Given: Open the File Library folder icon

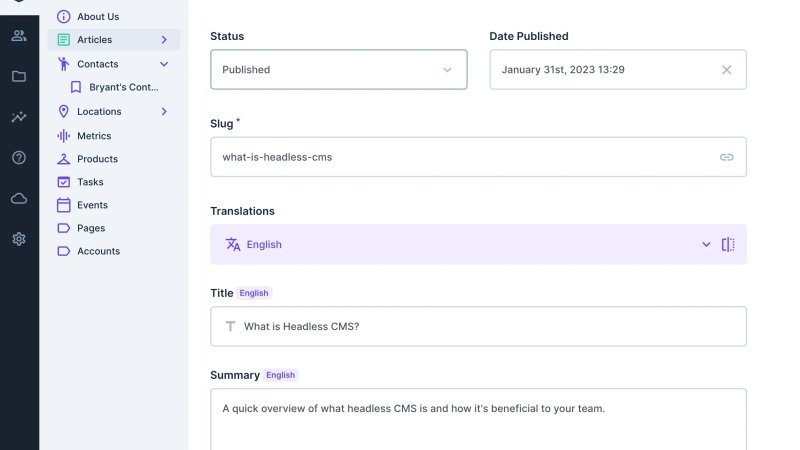Looking at the screenshot, I should tap(19, 76).
